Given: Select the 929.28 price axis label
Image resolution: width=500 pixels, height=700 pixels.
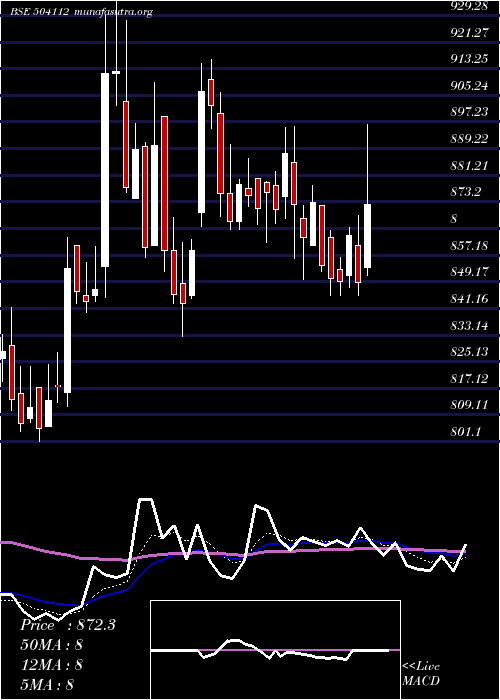Looking at the screenshot, I should (x=469, y=6).
